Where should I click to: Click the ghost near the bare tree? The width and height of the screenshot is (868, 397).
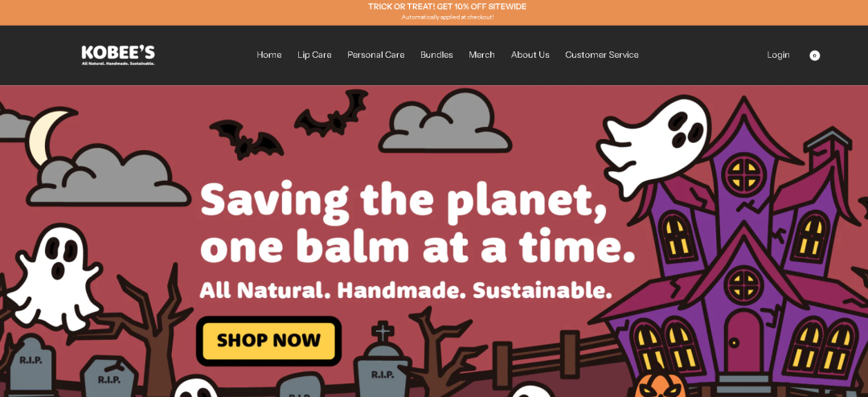coord(55,276)
